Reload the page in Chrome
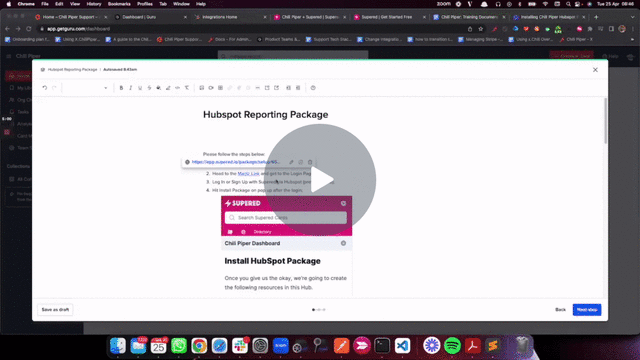 tap(29, 29)
